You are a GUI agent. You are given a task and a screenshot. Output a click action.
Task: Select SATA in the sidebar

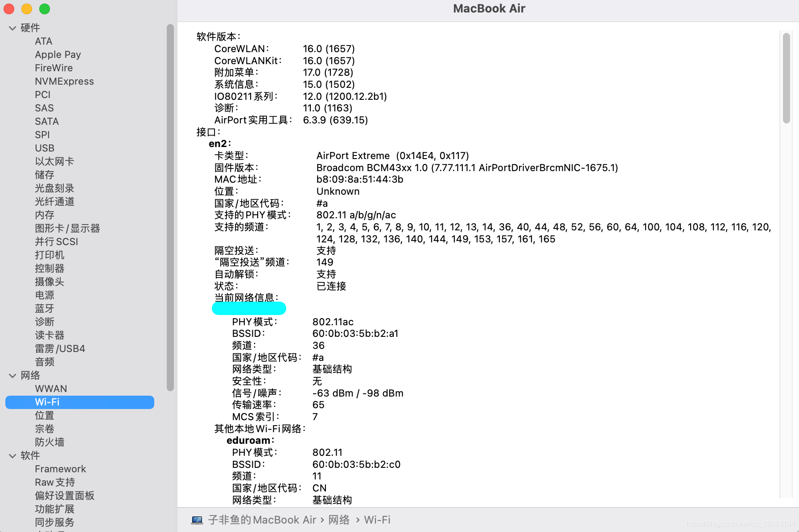(x=47, y=122)
